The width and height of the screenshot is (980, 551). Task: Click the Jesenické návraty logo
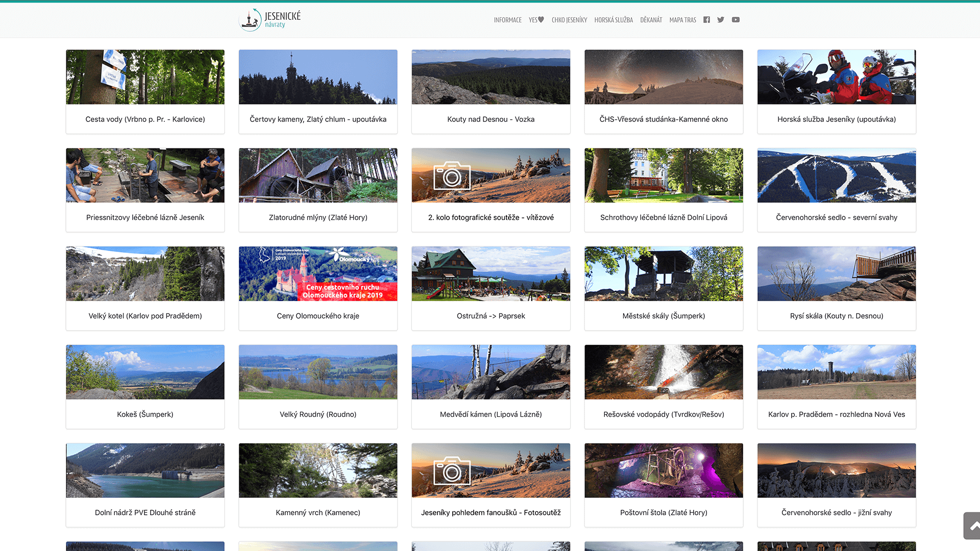click(x=270, y=20)
